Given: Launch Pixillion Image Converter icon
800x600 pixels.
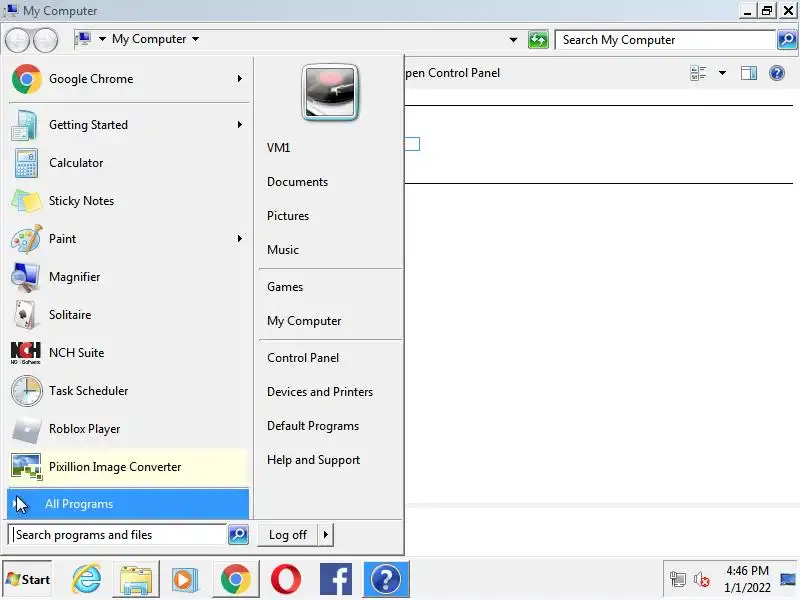Looking at the screenshot, I should tap(27, 467).
